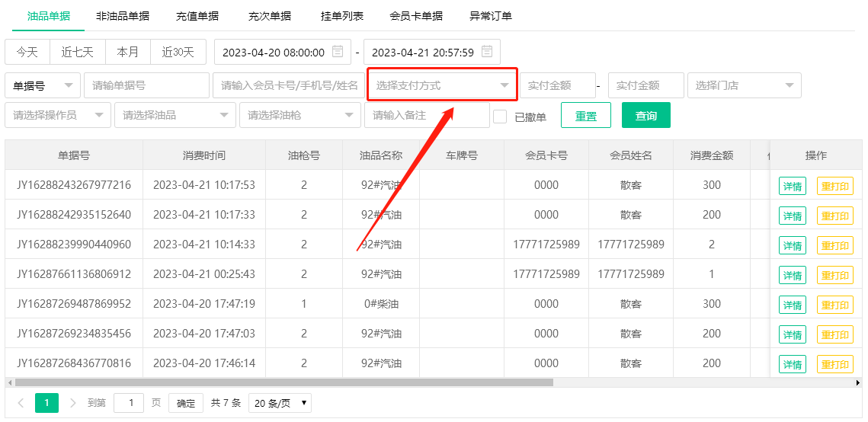Switch to the 挂单列表 tab
The height and width of the screenshot is (422, 868).
click(342, 16)
